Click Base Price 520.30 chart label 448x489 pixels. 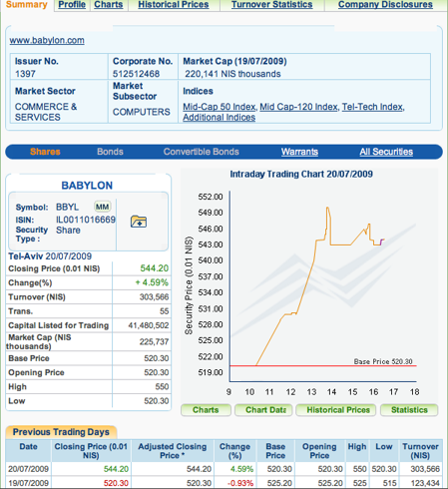point(383,361)
